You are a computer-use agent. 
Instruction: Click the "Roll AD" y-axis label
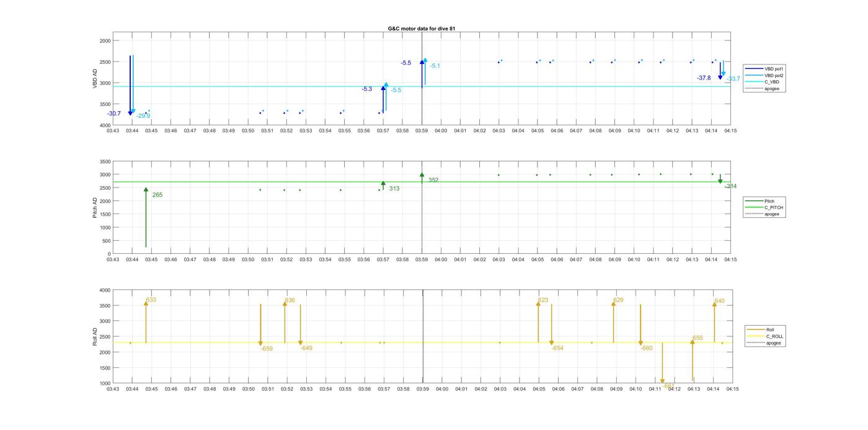point(95,336)
